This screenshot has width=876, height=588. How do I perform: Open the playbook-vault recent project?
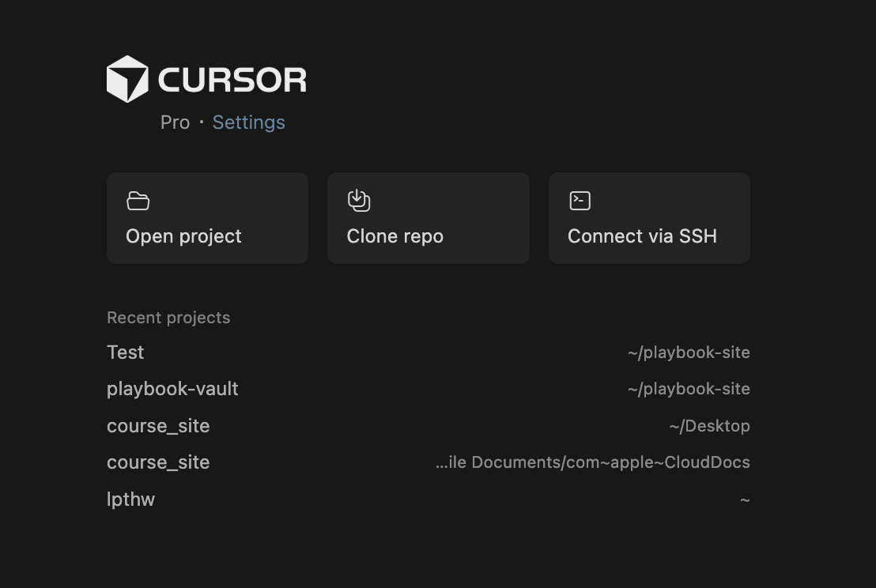point(172,389)
